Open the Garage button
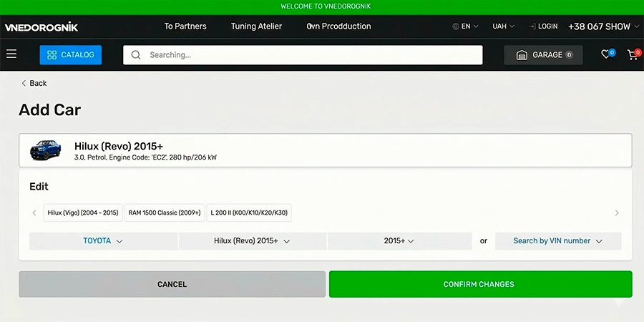 tap(543, 55)
